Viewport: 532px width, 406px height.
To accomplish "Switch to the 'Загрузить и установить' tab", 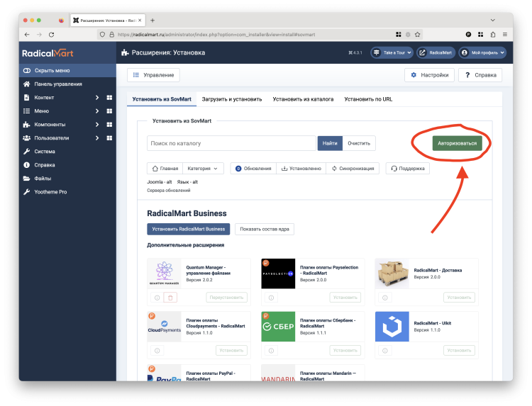I will click(233, 100).
